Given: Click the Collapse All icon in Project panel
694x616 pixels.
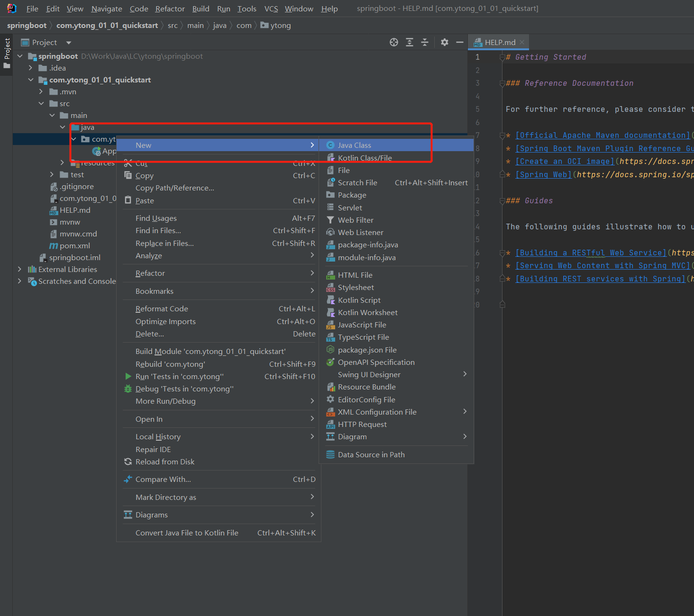Looking at the screenshot, I should 425,42.
